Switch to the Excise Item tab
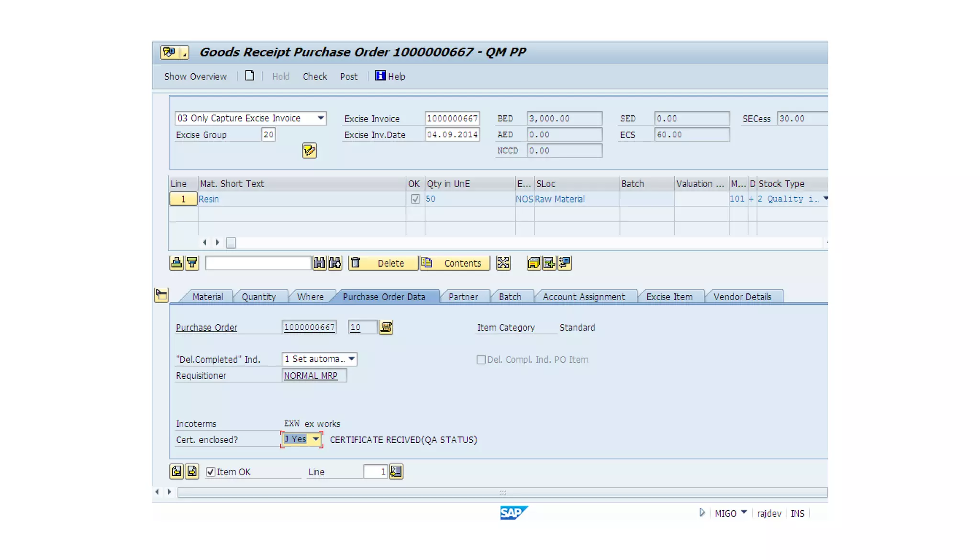This screenshot has width=980, height=560. (x=669, y=297)
